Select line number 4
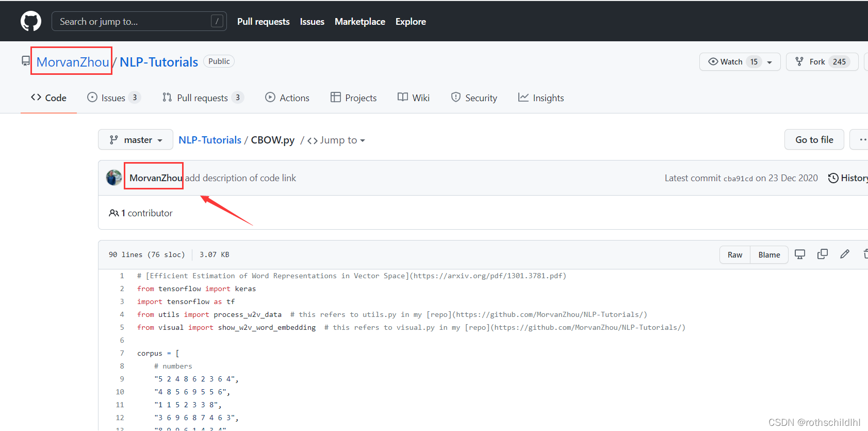The image size is (868, 431). [122, 315]
